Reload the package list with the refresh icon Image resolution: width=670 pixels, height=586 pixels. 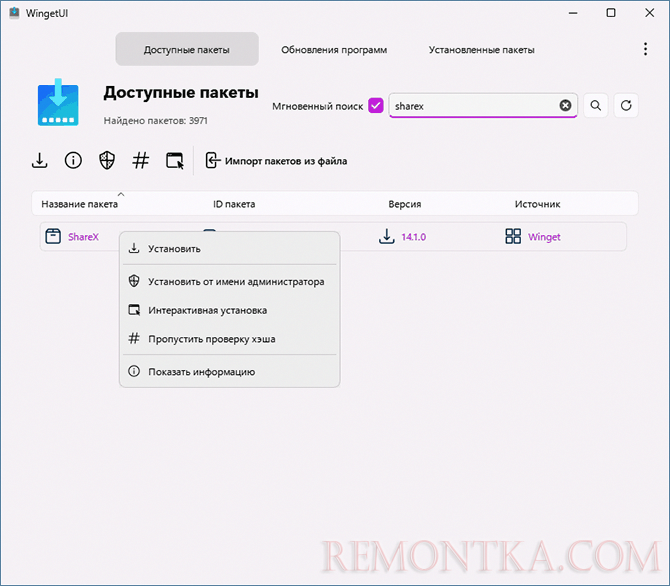point(626,106)
